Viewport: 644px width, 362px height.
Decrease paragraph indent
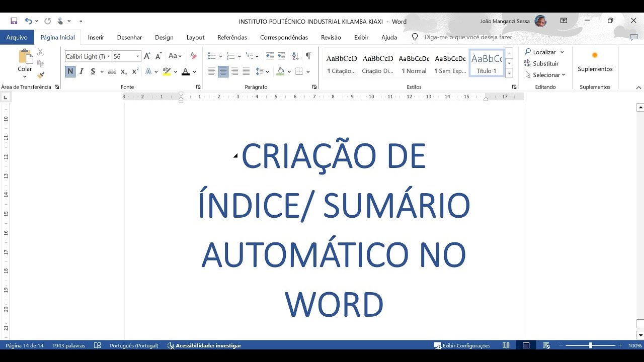tap(270, 56)
